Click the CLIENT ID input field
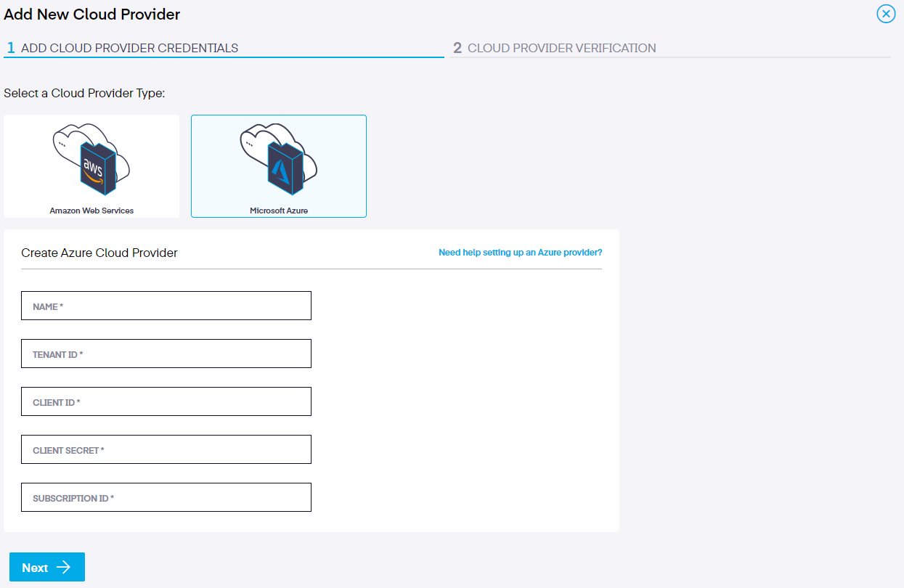The height and width of the screenshot is (588, 904). point(166,401)
